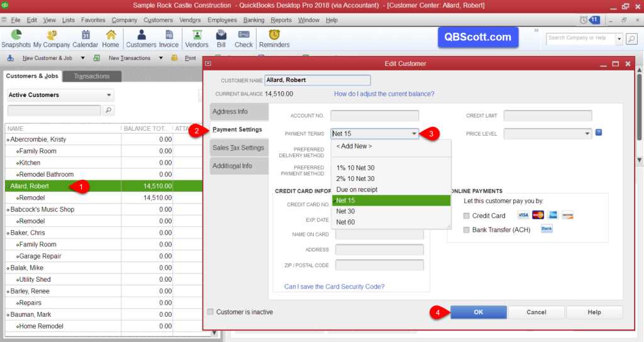Open My Company icon
The width and height of the screenshot is (644, 342).
52,39
